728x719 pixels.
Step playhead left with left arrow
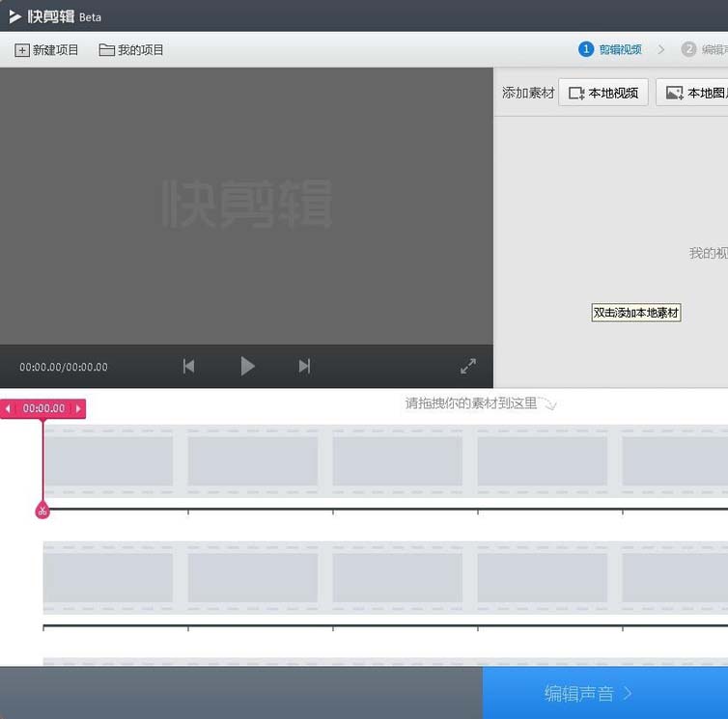pos(8,408)
